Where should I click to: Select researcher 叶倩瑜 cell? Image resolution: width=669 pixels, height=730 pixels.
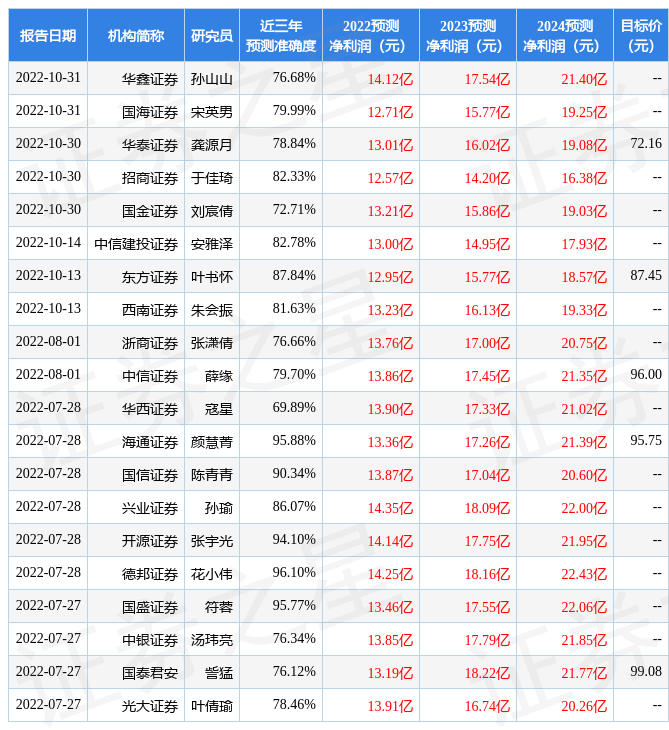tap(212, 707)
